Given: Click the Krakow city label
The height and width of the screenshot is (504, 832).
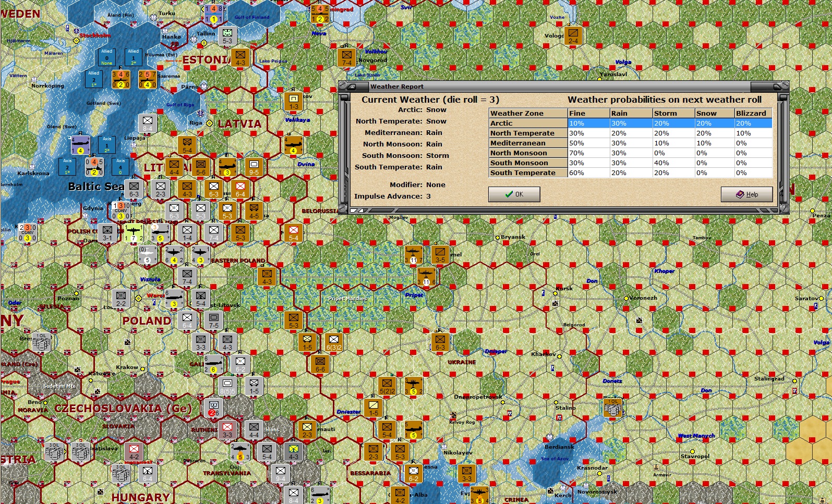Looking at the screenshot, I should [127, 367].
